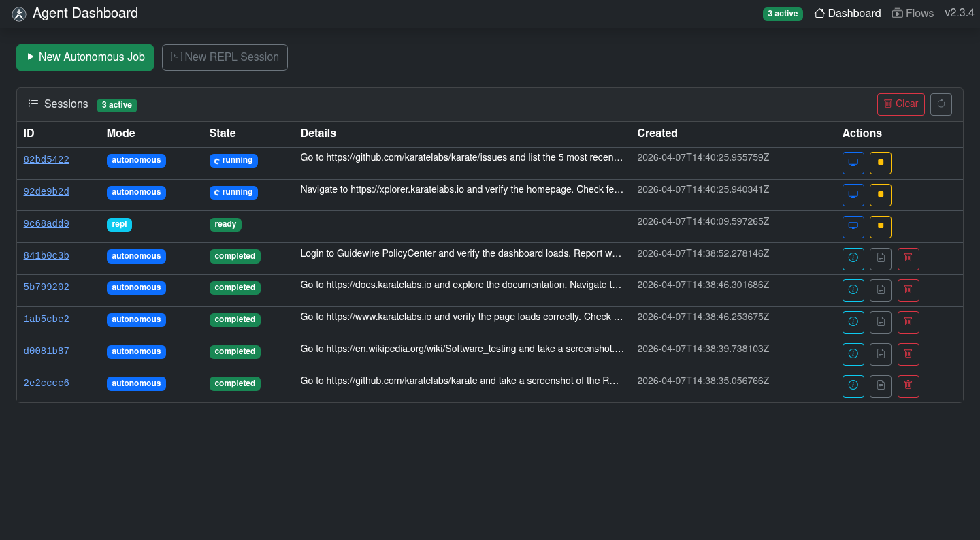
Task: Navigate to Flows in the header
Action: coord(913,13)
